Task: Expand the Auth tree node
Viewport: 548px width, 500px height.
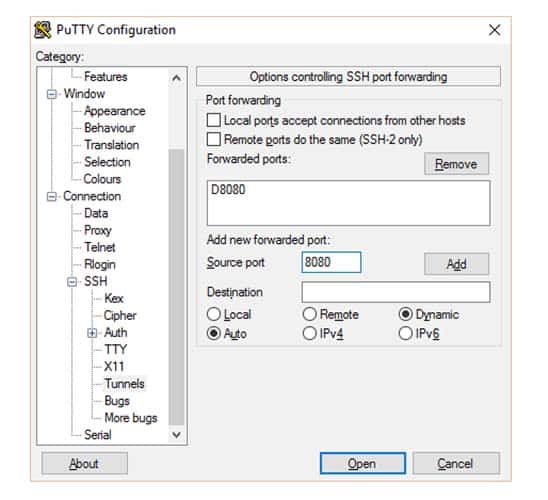Action: [92, 333]
